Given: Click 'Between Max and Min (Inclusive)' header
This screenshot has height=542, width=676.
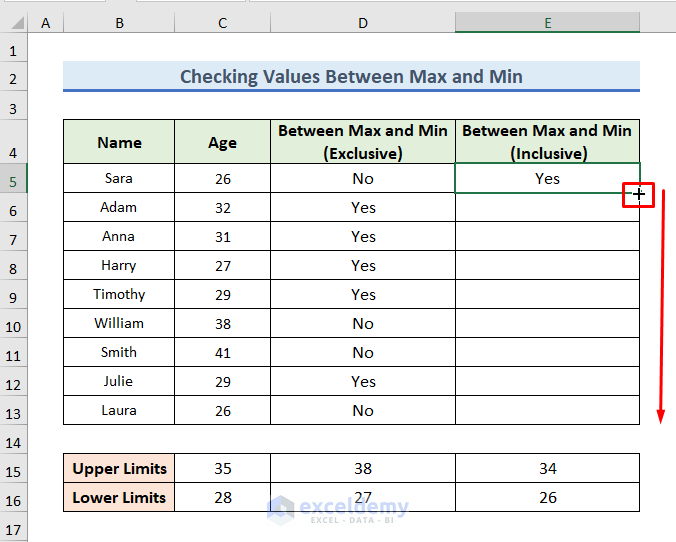Looking at the screenshot, I should point(548,142).
